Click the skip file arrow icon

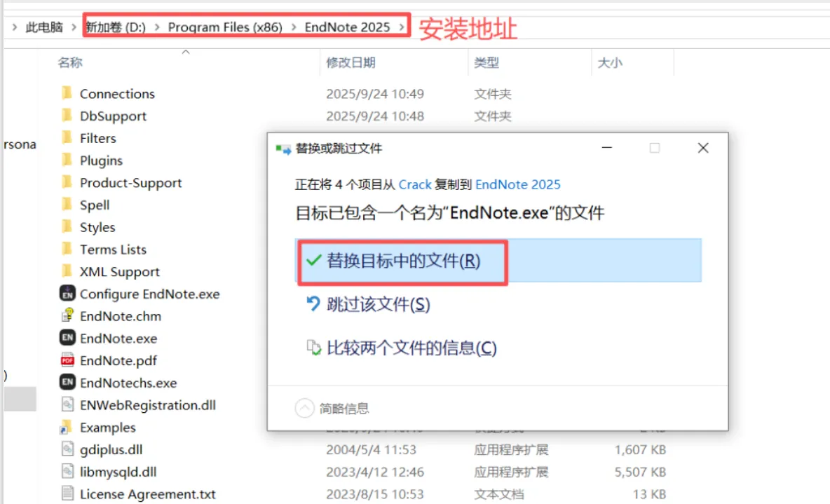313,304
